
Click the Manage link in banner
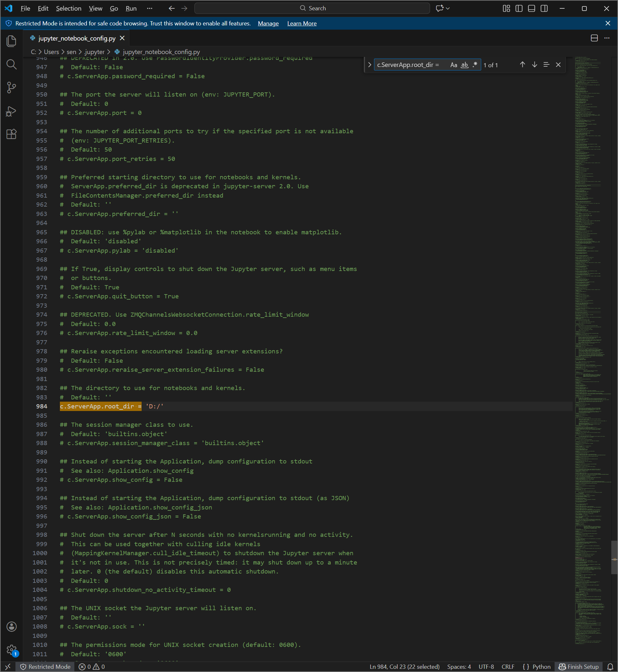(268, 23)
